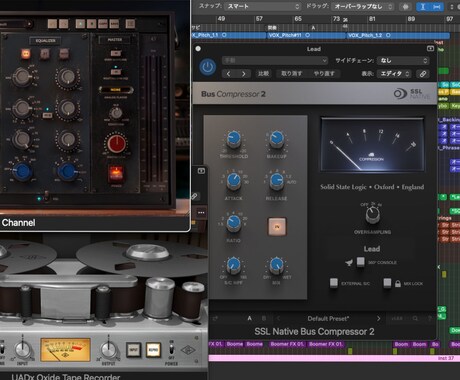Adjust the THRESHOLD knob

[x=234, y=138]
